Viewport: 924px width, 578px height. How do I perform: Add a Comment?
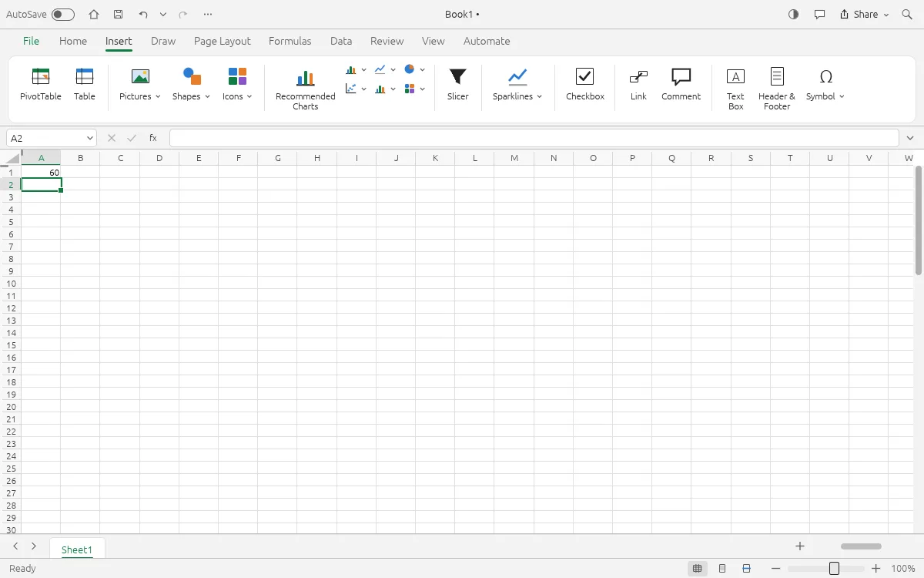tap(681, 85)
